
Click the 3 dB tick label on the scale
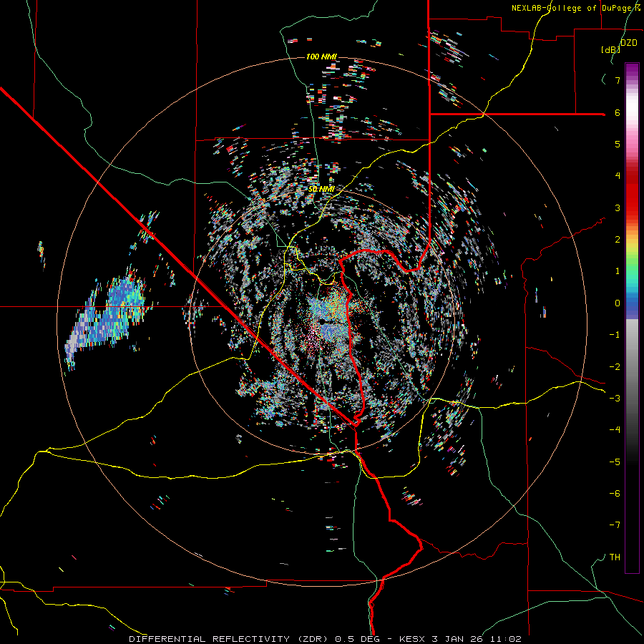point(618,208)
